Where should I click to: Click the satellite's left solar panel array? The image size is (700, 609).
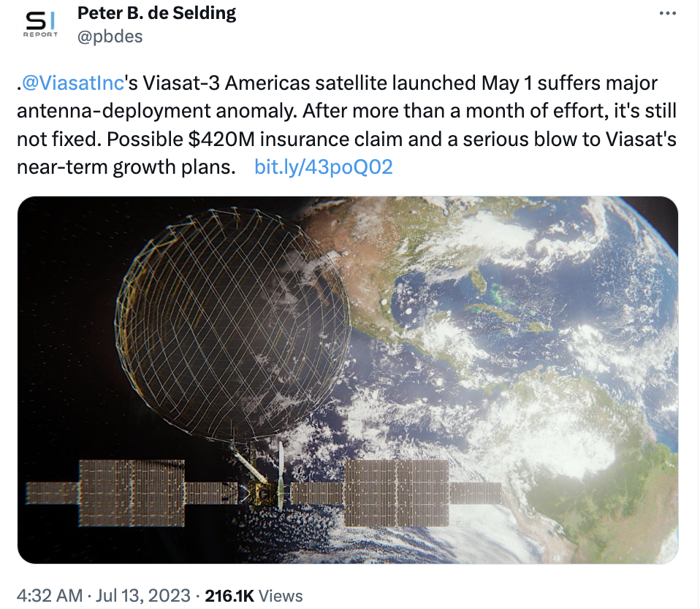click(x=132, y=493)
